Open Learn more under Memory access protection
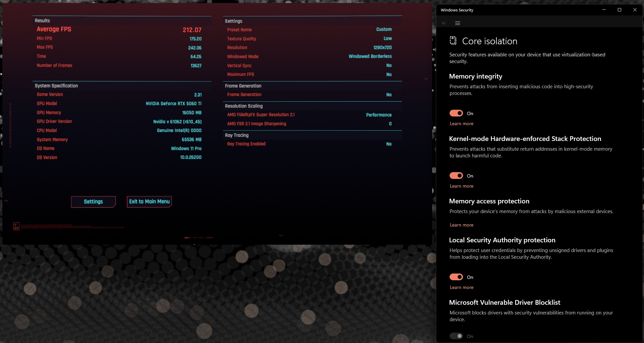644x343 pixels. click(x=462, y=225)
